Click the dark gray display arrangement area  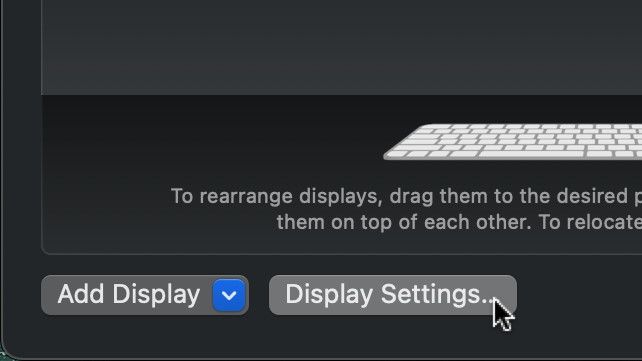341,47
